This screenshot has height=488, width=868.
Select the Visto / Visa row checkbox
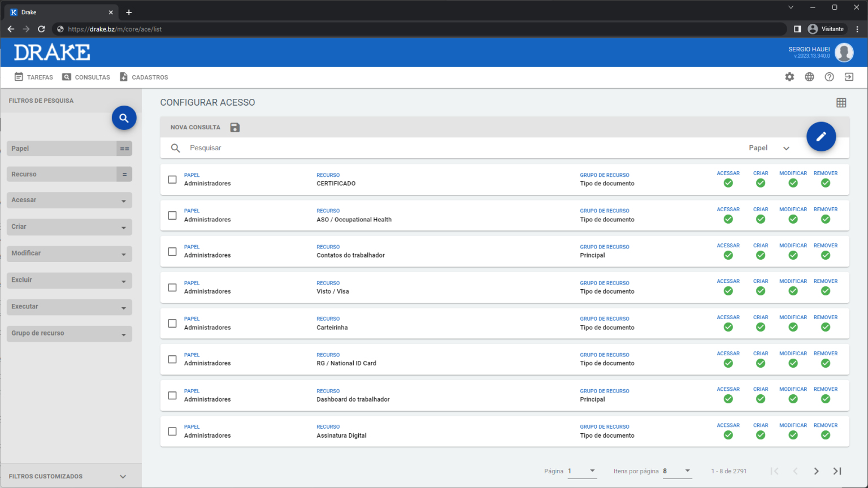tap(172, 287)
